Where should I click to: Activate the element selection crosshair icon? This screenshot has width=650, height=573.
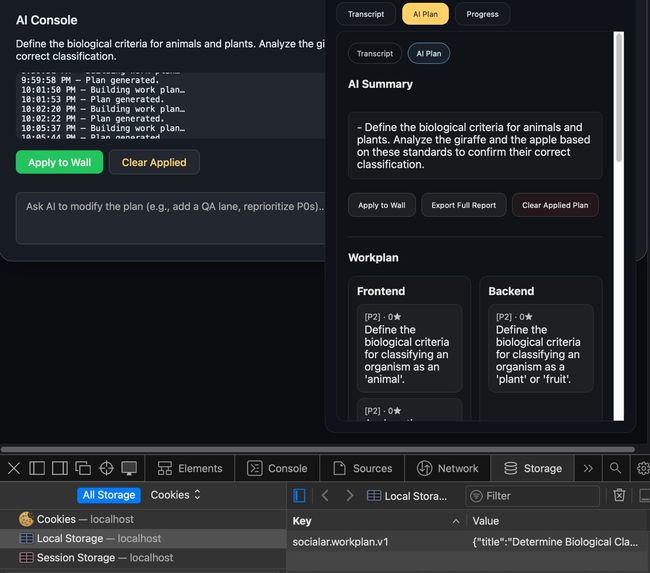click(x=106, y=469)
